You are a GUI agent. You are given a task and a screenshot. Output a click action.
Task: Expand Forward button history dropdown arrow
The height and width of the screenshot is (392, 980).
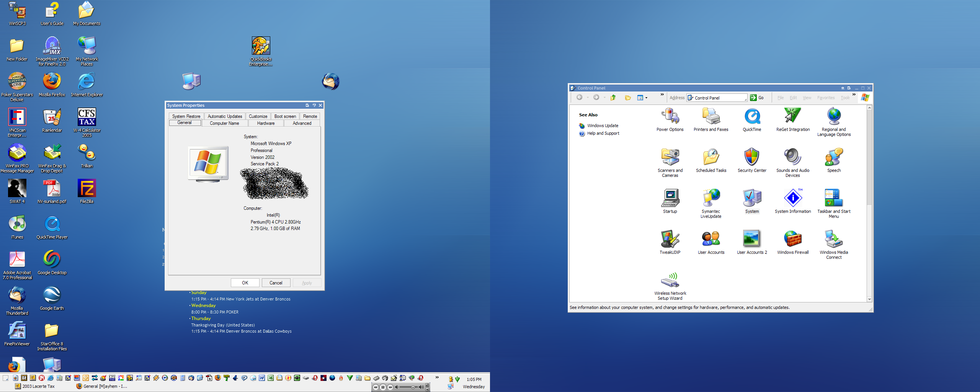pos(604,98)
